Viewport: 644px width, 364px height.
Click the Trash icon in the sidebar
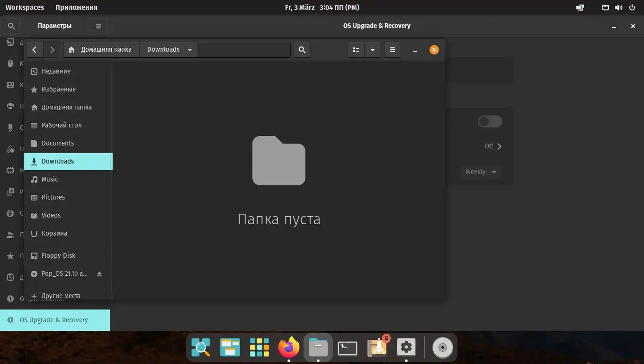click(34, 234)
